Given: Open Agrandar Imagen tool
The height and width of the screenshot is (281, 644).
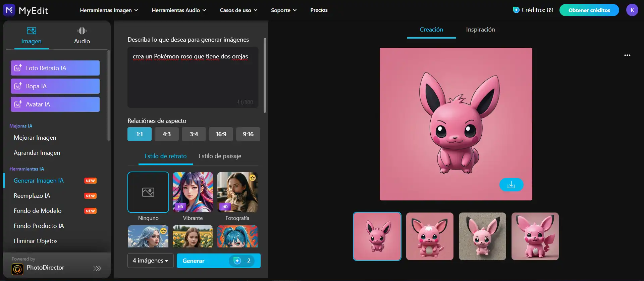Looking at the screenshot, I should (x=37, y=153).
